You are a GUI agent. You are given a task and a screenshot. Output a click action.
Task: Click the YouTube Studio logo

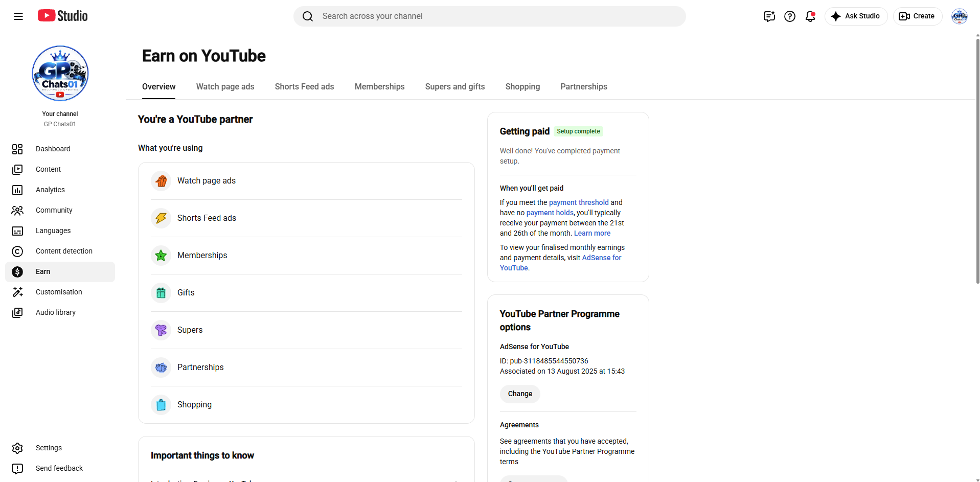tap(62, 16)
